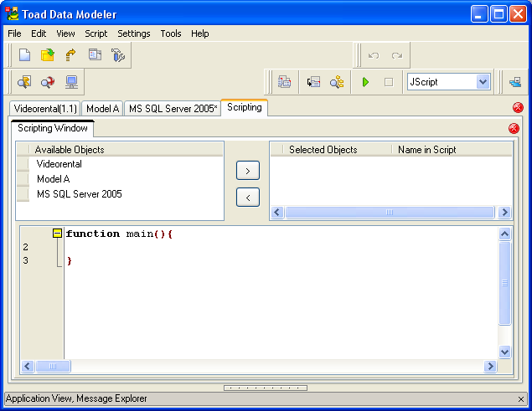Click the grayed Undo arrow
This screenshot has height=411, width=532.
[374, 55]
